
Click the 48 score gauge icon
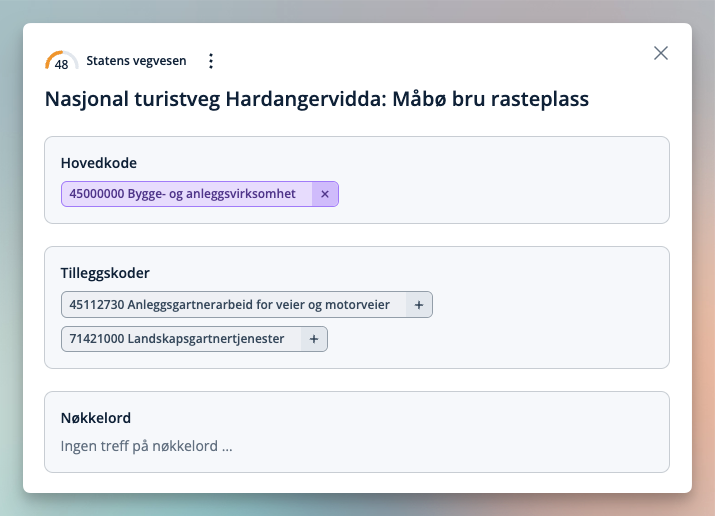pyautogui.click(x=61, y=61)
